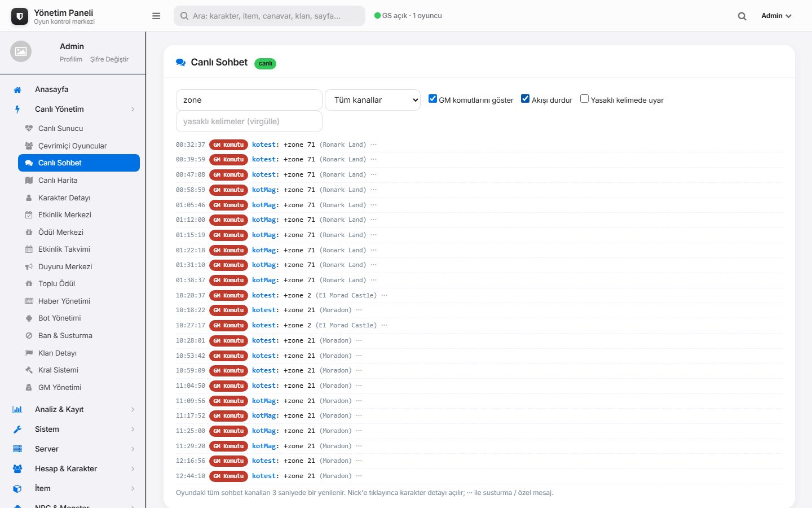The image size is (812, 508).
Task: Click the Admin avatar image in sidebar
Action: coord(21,51)
